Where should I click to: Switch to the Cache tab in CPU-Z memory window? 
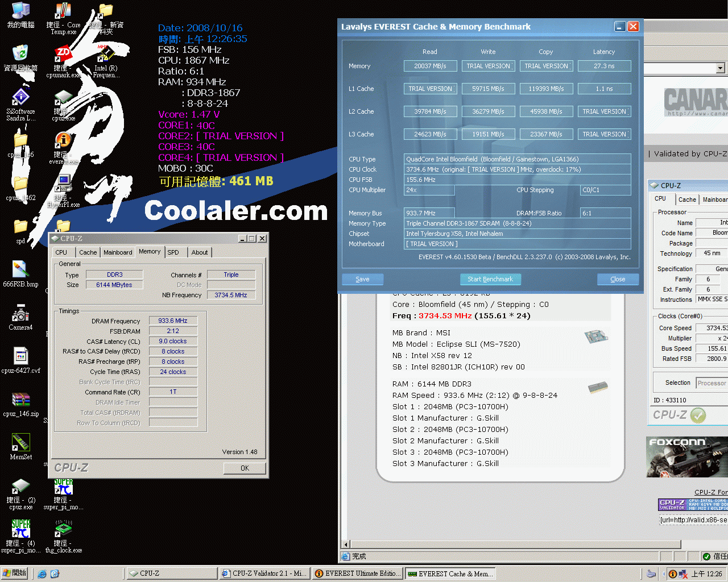(x=88, y=252)
